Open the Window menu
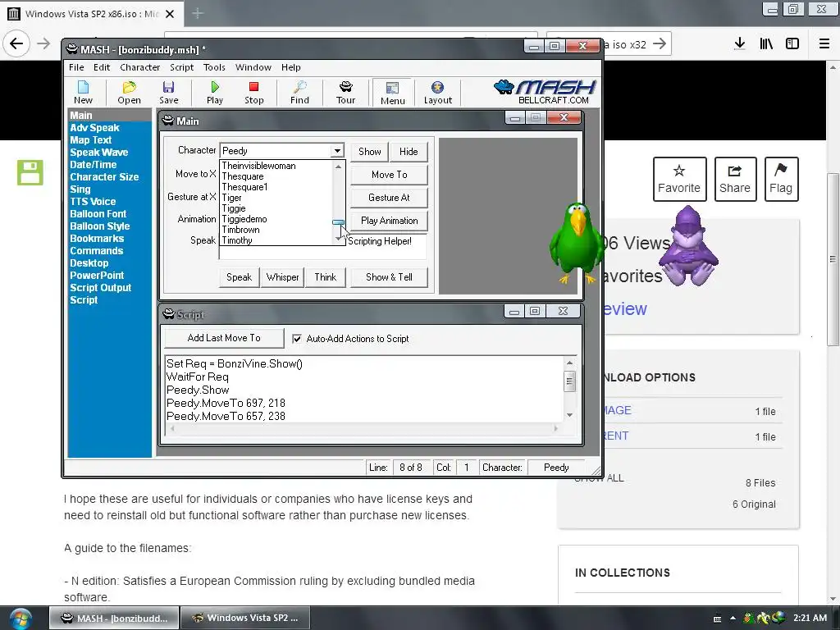This screenshot has width=840, height=630. pyautogui.click(x=253, y=67)
